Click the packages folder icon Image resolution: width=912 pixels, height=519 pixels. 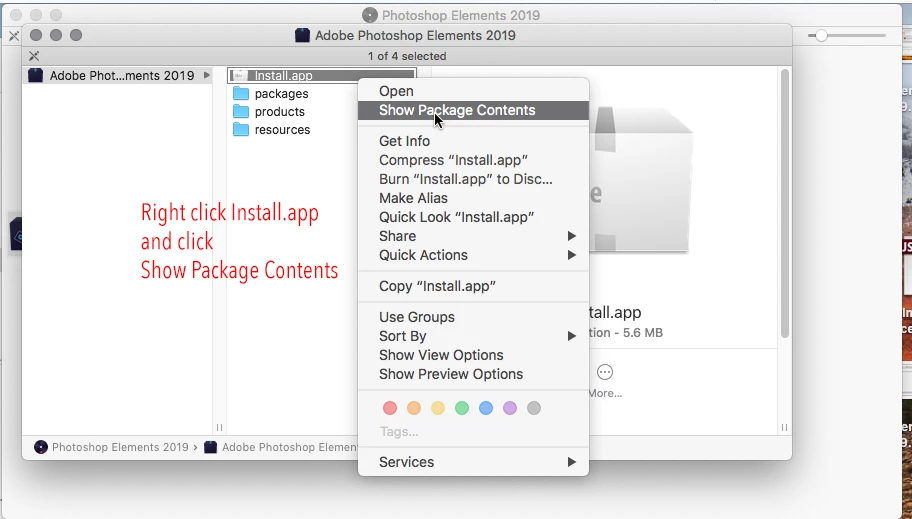click(x=241, y=94)
